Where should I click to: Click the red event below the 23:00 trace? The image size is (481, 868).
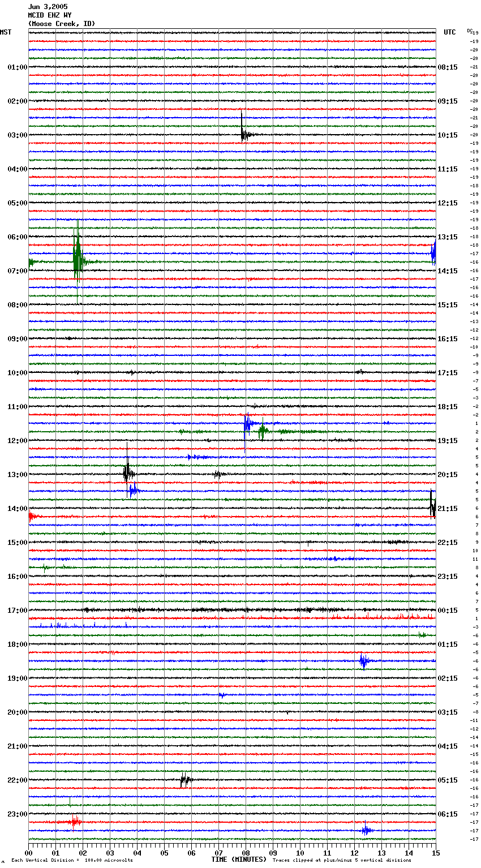point(75,822)
